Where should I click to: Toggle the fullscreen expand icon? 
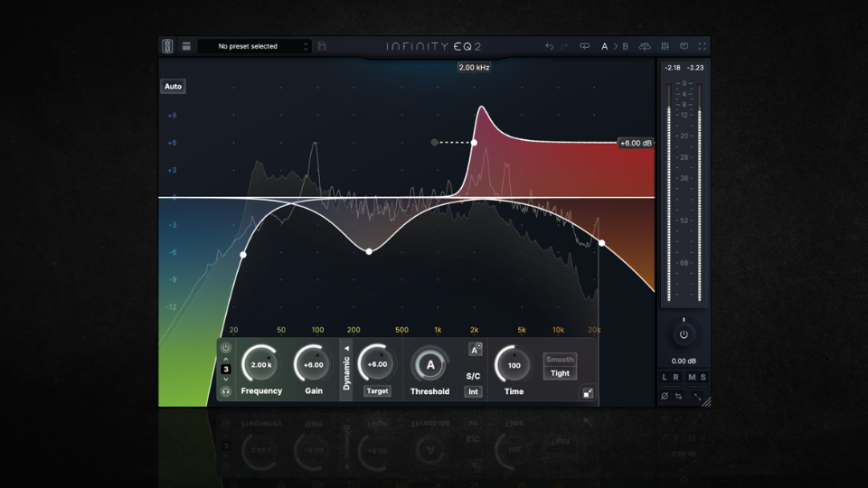(x=703, y=46)
